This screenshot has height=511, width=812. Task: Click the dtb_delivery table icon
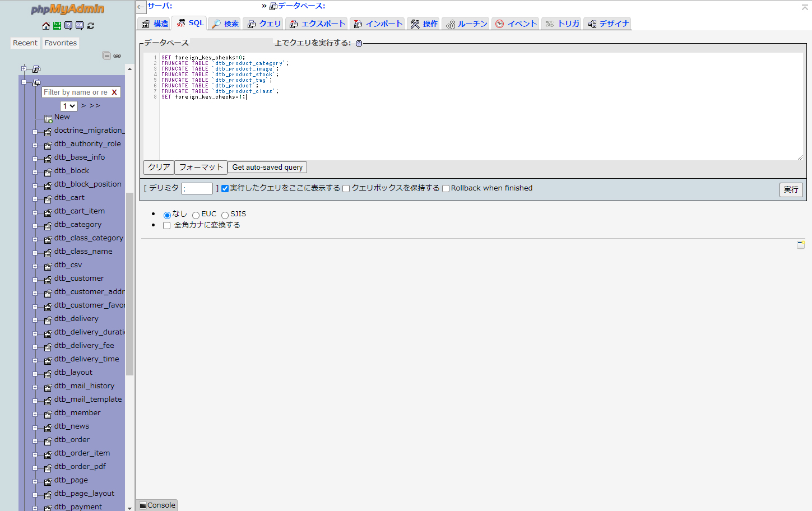click(48, 320)
